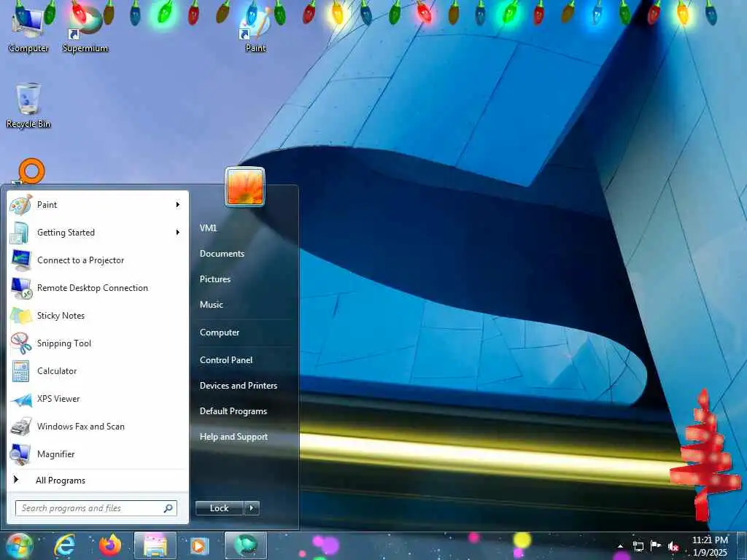
Task: Open Music library
Action: pyautogui.click(x=212, y=305)
